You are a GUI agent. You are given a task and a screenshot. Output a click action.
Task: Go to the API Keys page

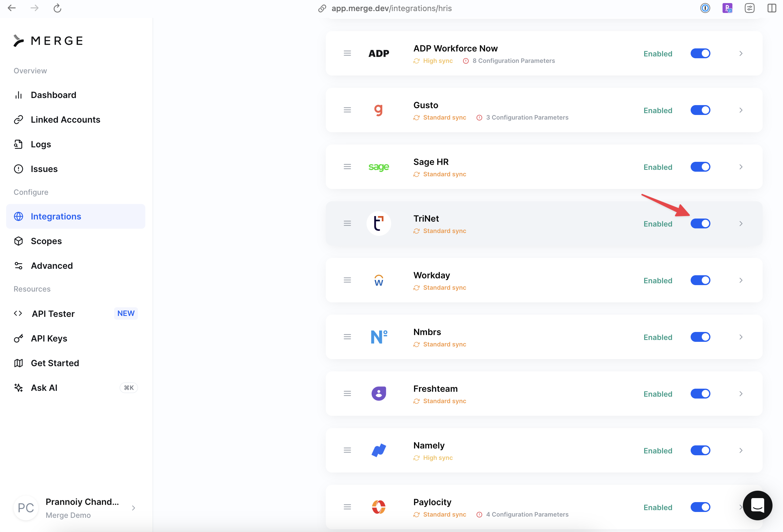click(49, 338)
